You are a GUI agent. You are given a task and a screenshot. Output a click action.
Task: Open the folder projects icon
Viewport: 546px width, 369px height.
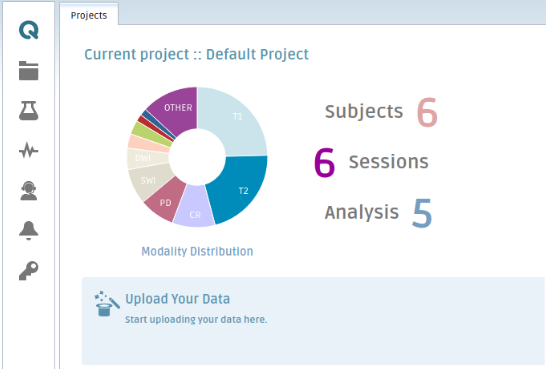pyautogui.click(x=29, y=71)
